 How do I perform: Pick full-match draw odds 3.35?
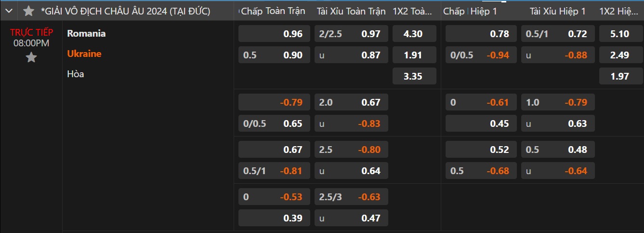pyautogui.click(x=414, y=76)
